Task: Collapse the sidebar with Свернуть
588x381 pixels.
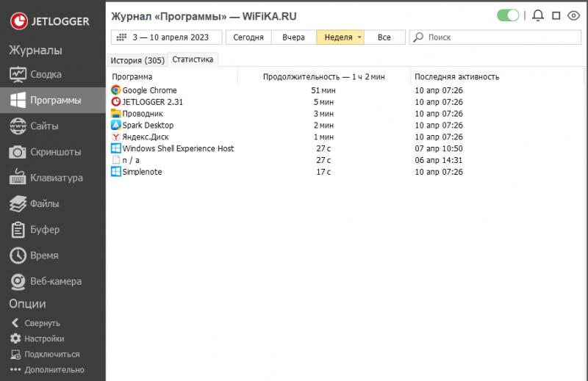Action: point(42,323)
